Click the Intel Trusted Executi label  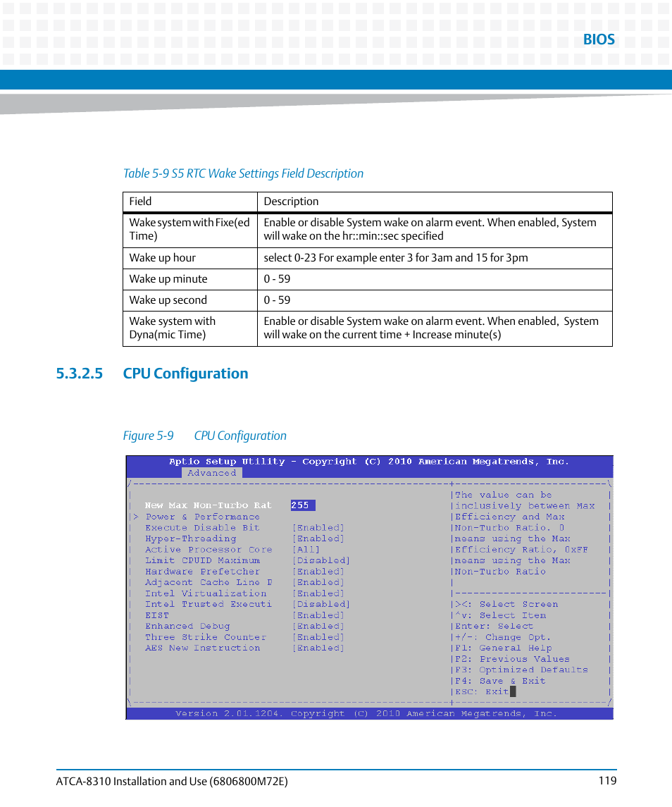coord(209,604)
